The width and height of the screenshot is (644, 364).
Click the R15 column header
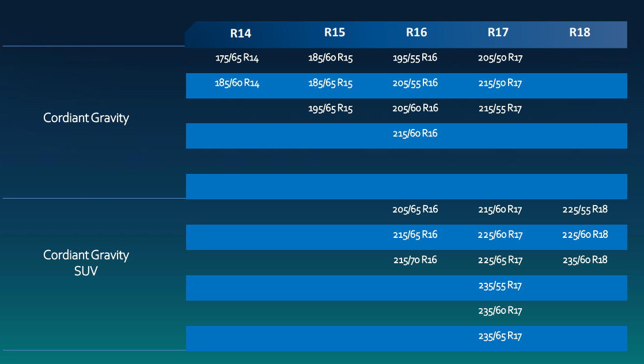334,32
